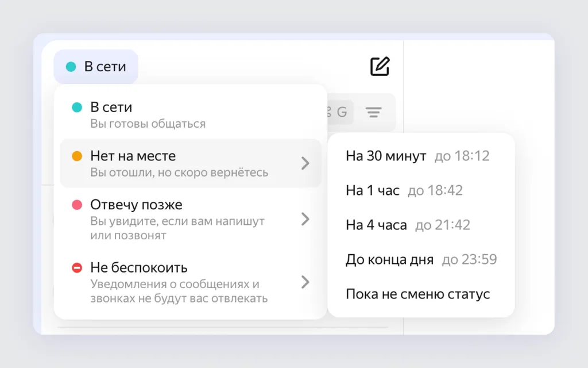
Task: Select the 'Нет на месте' status option
Action: click(191, 163)
